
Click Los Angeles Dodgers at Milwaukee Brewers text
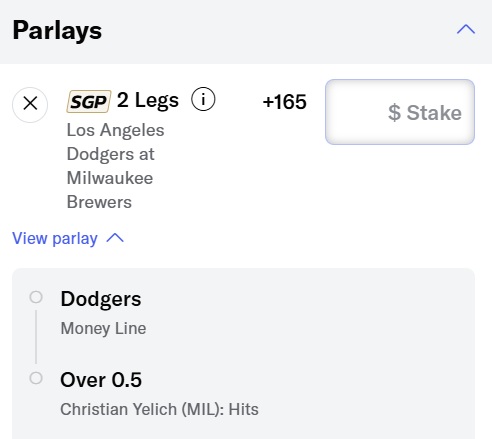(x=115, y=166)
